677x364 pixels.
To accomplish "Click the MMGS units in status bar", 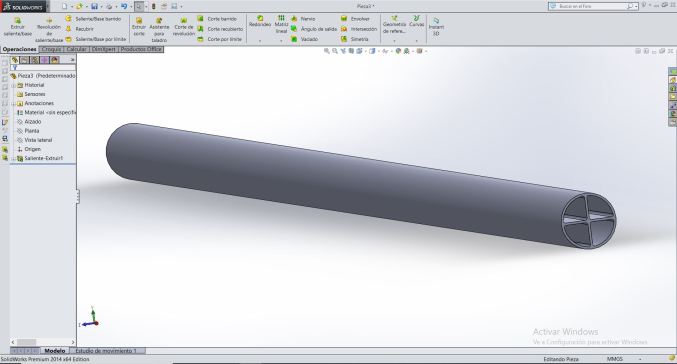I will point(614,359).
